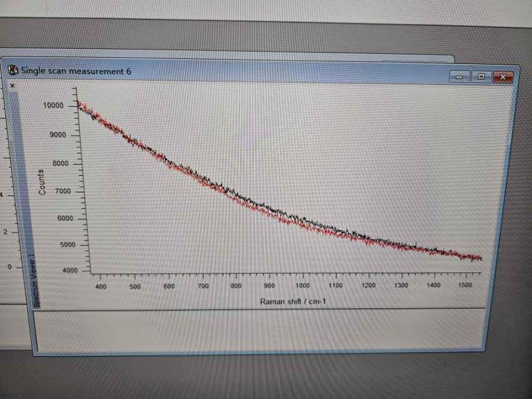
Task: Click the 7000 value on Counts axis
Action: pos(63,192)
